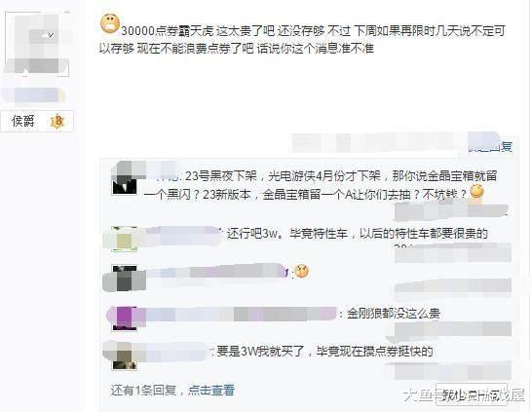Click the angry emoji in the third reply
The height and width of the screenshot is (412, 532).
tap(302, 272)
